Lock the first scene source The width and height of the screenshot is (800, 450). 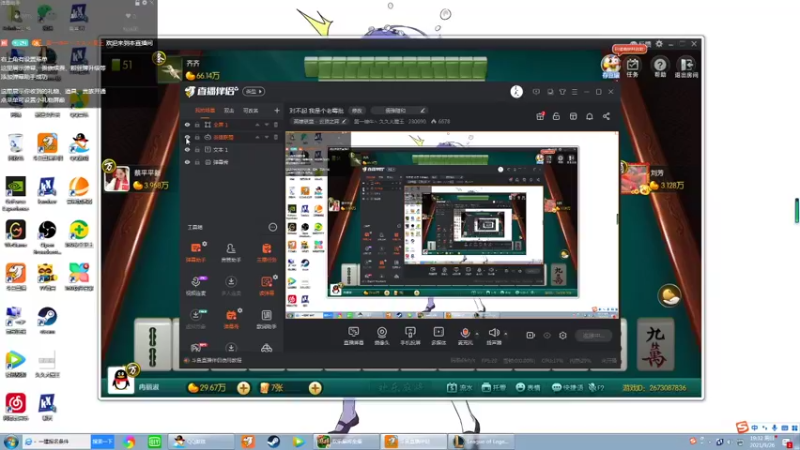click(197, 124)
